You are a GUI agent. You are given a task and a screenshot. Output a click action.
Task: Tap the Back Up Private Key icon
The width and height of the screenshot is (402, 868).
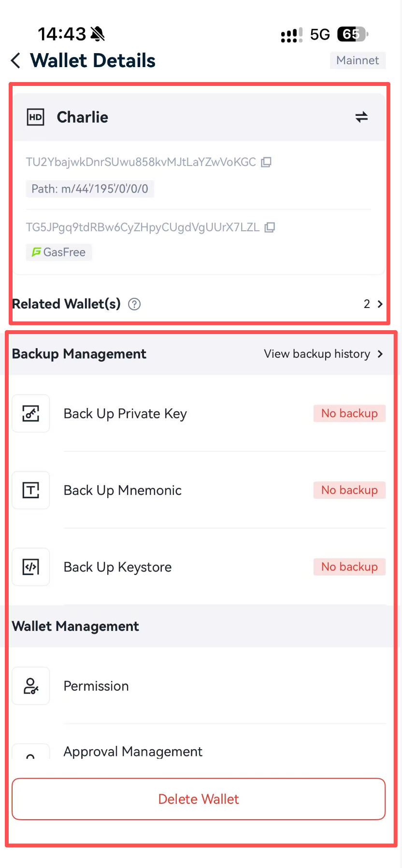pyautogui.click(x=31, y=414)
